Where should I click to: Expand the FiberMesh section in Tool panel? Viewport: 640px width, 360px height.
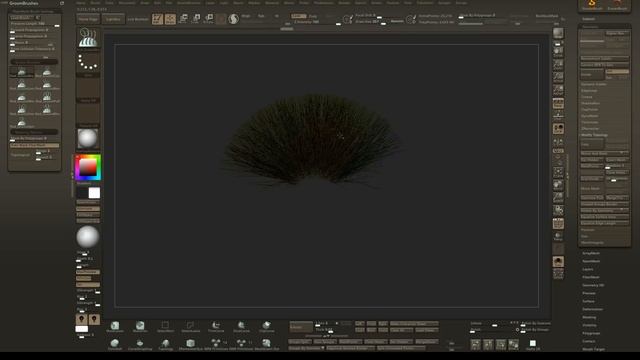pos(590,277)
